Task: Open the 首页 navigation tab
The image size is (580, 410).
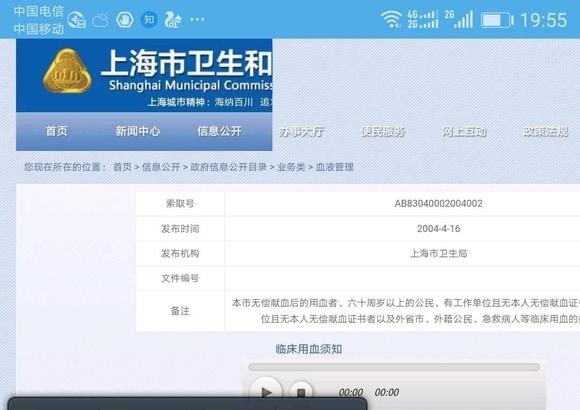Action: coord(57,131)
